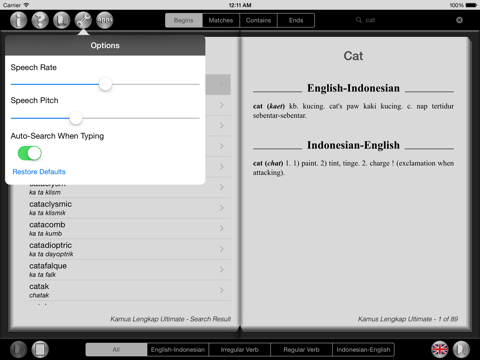Tap the blank page icon in bottom bar
This screenshot has width=480, height=360.
pyautogui.click(x=40, y=349)
